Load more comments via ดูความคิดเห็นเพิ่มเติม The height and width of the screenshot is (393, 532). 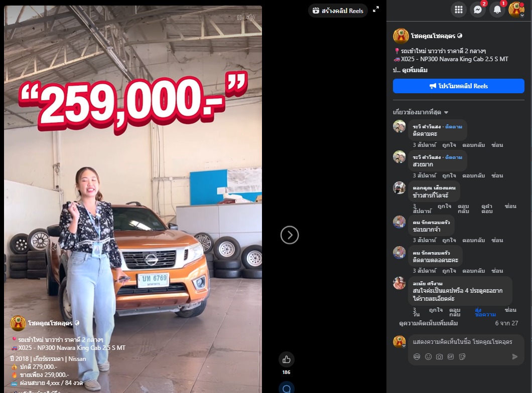point(429,323)
